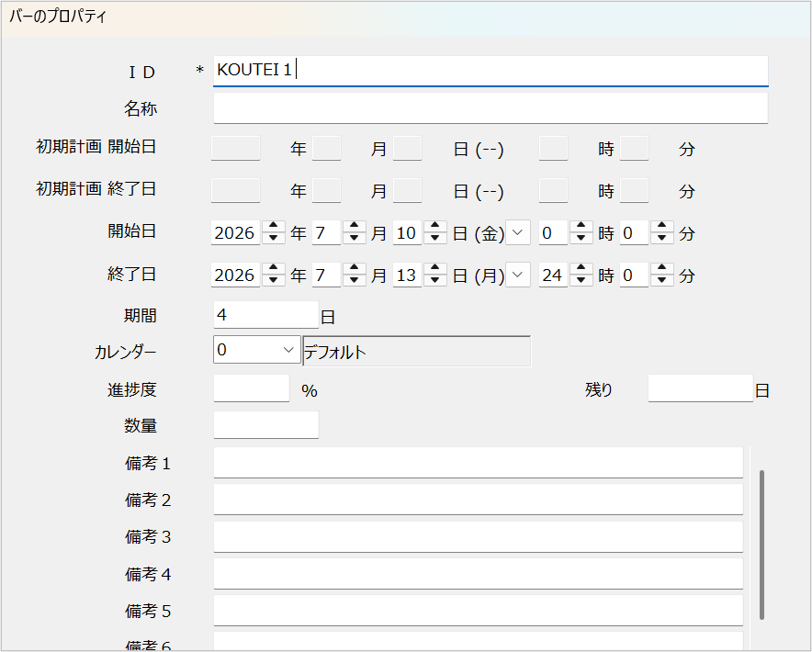The height and width of the screenshot is (652, 812).
Task: Increase the 開始日 day value of 10
Action: [x=435, y=226]
